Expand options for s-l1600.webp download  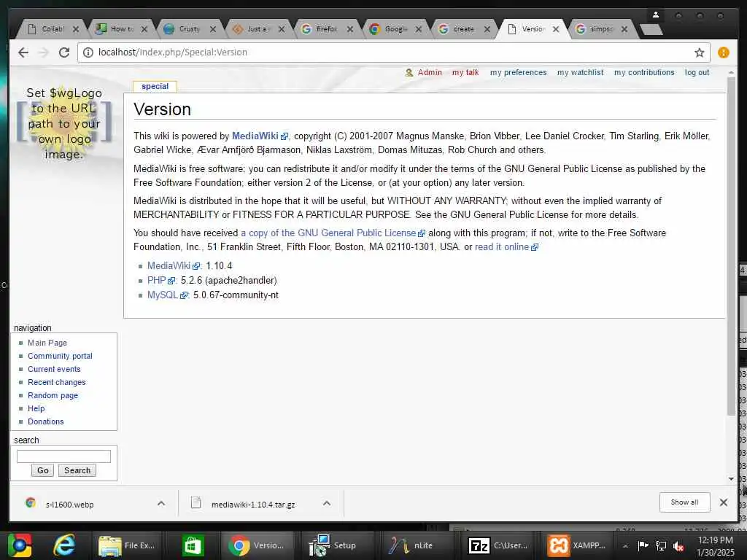click(x=161, y=503)
